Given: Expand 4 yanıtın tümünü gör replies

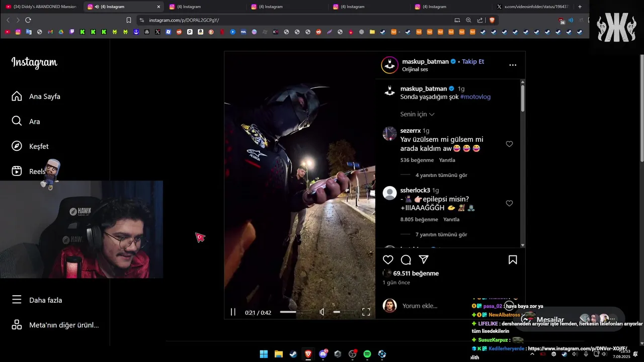Looking at the screenshot, I should pos(441,175).
